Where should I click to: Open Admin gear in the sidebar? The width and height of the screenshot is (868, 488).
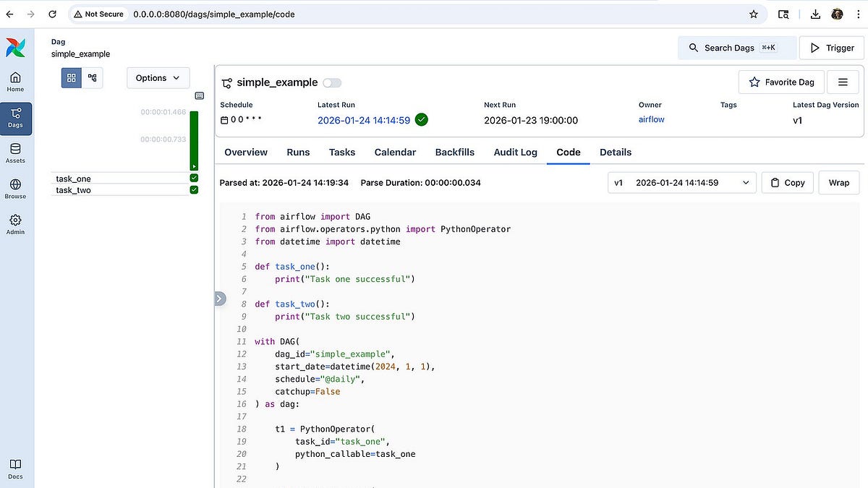click(x=15, y=224)
